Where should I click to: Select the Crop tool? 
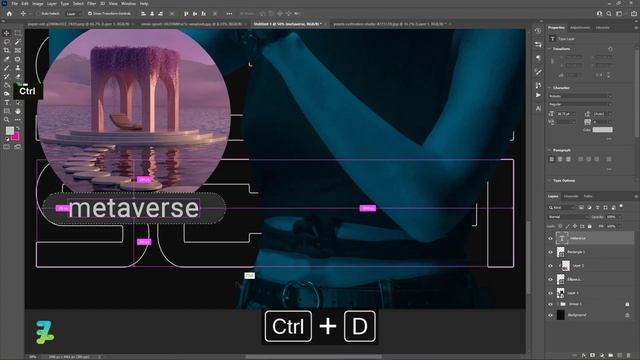coord(7,50)
